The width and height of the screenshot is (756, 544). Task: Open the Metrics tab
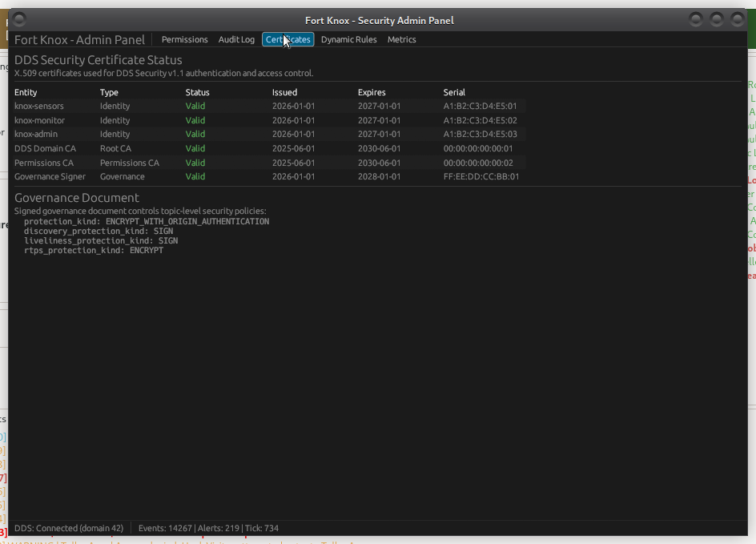point(401,39)
